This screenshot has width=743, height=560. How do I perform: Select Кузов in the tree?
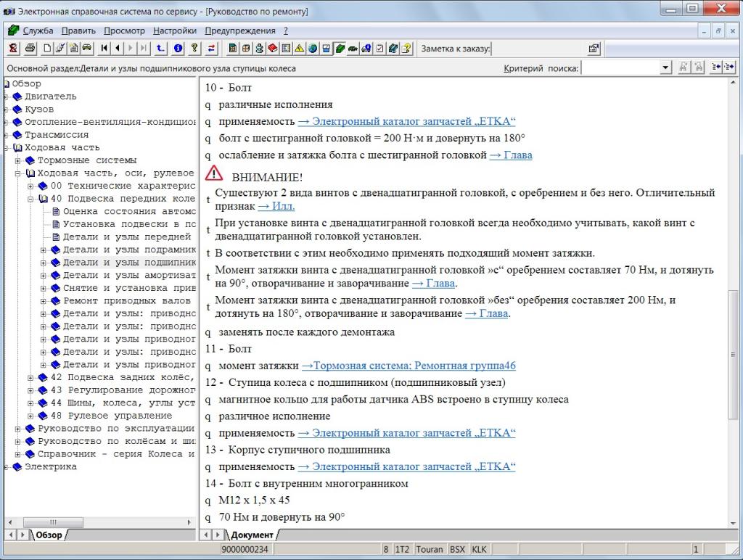(x=39, y=110)
